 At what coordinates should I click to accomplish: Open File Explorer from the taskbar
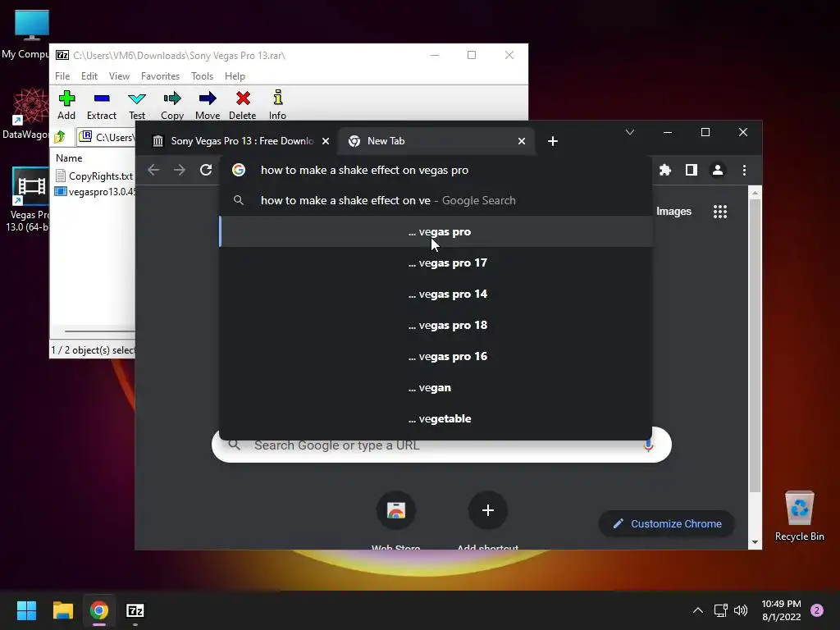coord(62,610)
